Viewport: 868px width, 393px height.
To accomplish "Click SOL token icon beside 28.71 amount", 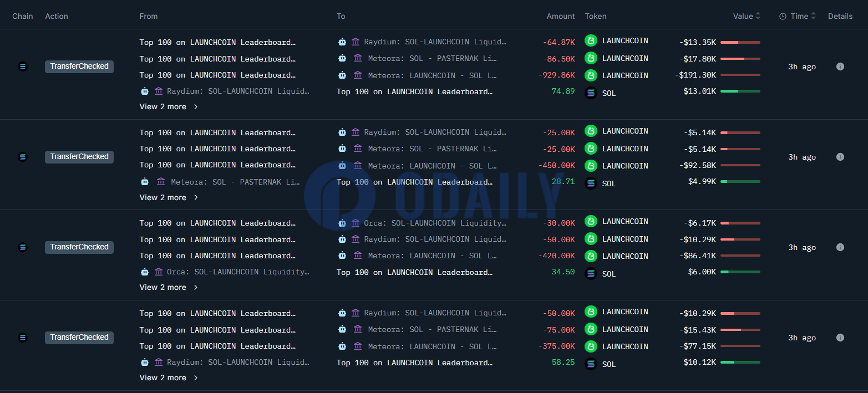I will (x=591, y=183).
